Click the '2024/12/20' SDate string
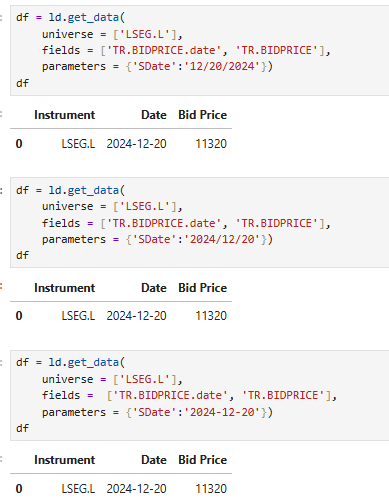Viewport: 389px width, 501px height. click(x=222, y=239)
